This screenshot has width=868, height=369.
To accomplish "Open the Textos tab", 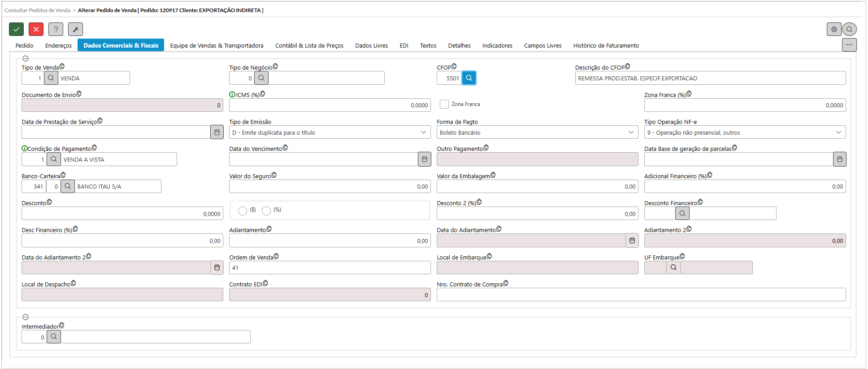I will [x=428, y=45].
